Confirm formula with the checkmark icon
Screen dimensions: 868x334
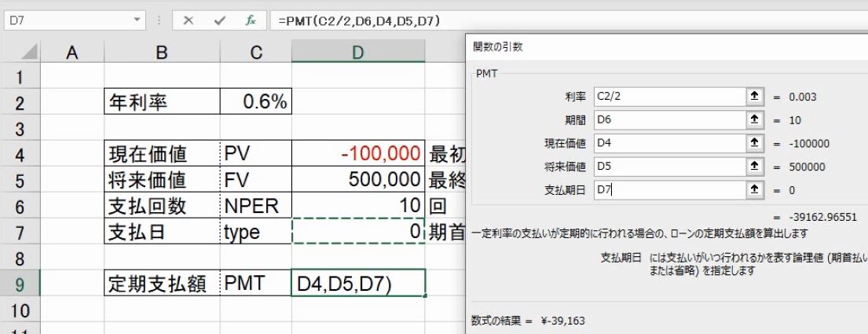coord(220,21)
